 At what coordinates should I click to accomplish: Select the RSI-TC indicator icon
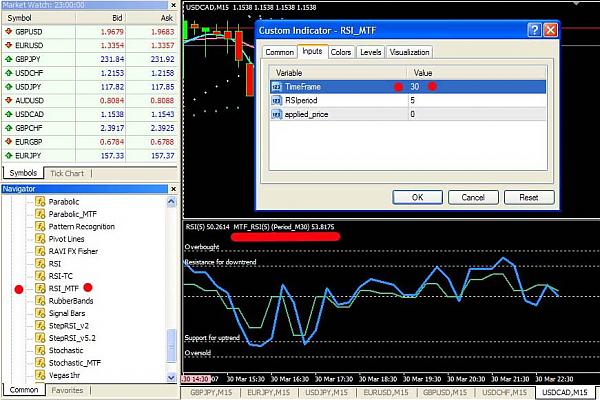tap(40, 276)
